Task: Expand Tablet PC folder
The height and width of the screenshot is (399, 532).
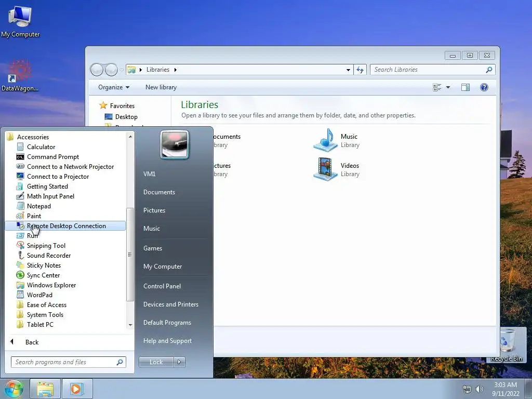Action: click(x=39, y=324)
